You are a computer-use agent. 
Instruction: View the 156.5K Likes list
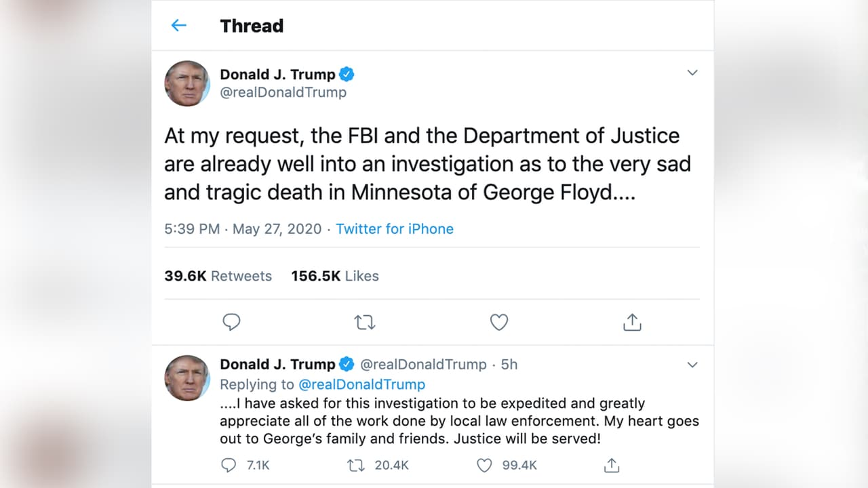334,276
